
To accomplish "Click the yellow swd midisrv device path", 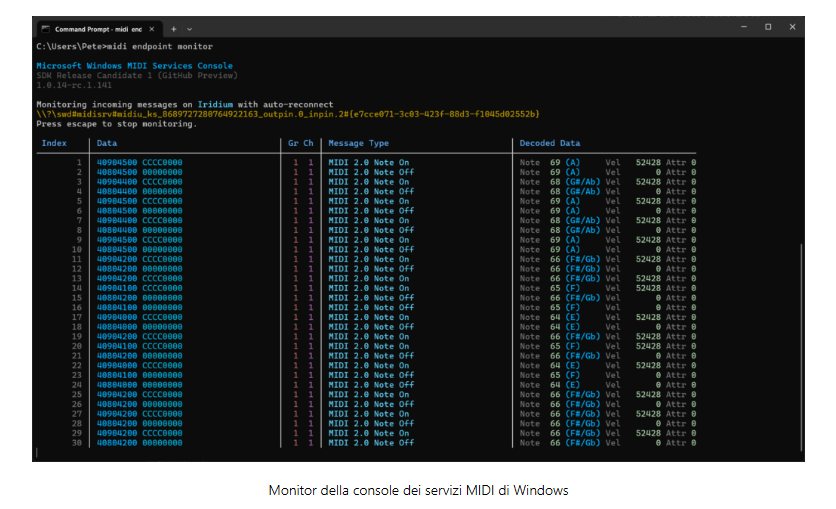I will 288,114.
